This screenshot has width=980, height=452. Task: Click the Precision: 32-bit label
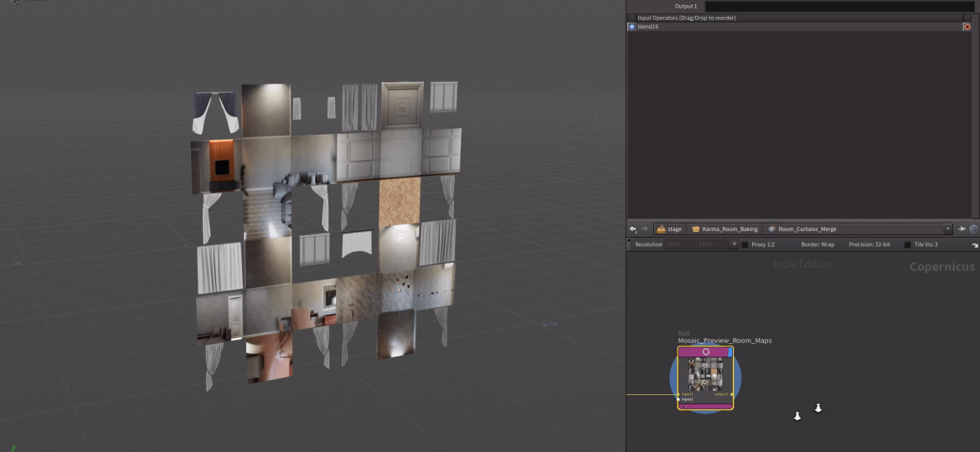pyautogui.click(x=869, y=244)
